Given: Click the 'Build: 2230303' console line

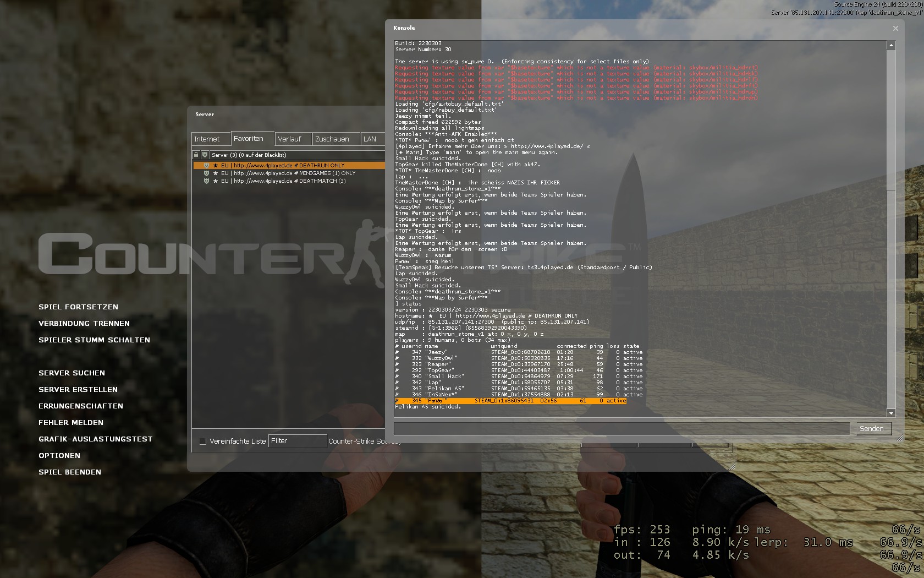Looking at the screenshot, I should tap(418, 43).
